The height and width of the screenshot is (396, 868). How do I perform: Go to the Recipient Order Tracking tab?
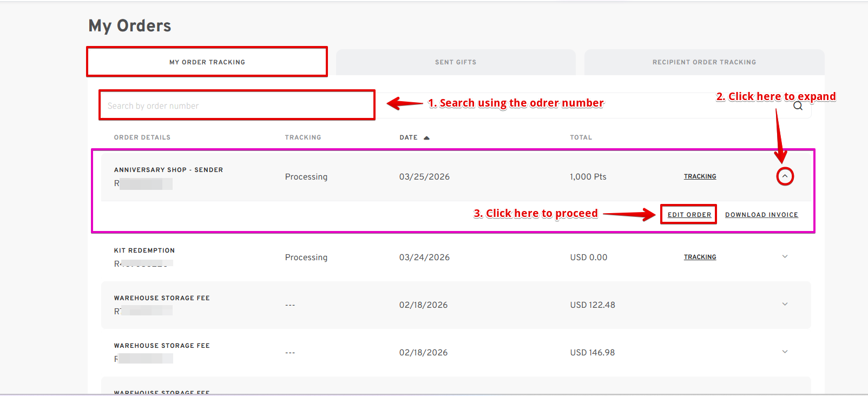[704, 62]
